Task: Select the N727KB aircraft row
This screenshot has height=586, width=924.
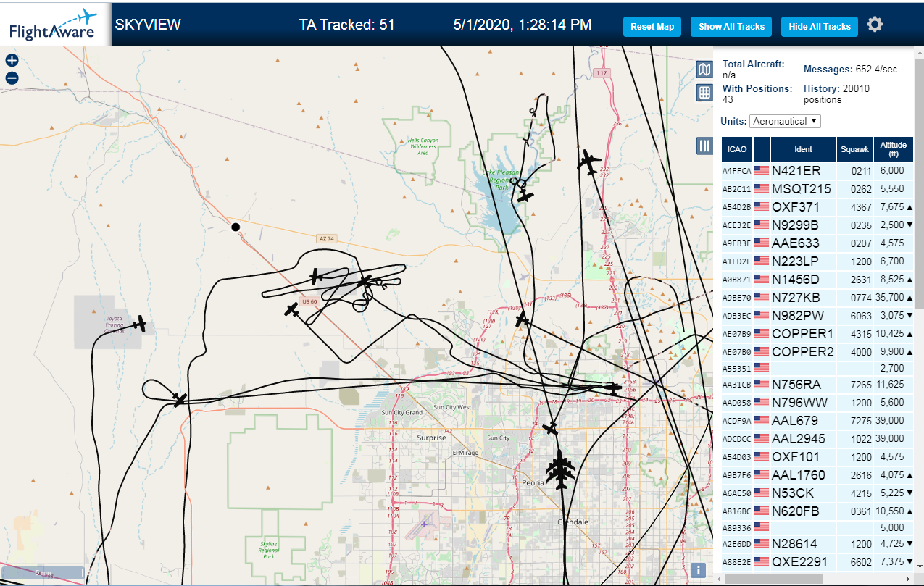Action: point(817,298)
